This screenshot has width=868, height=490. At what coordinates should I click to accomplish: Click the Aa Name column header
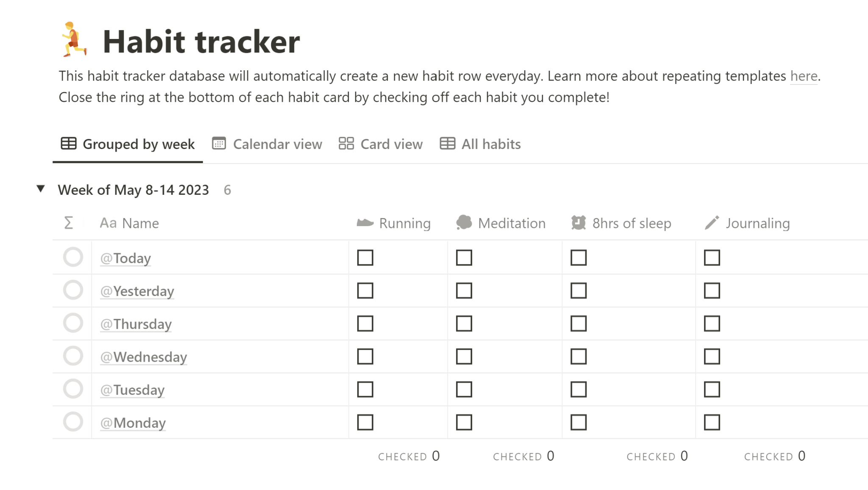[x=129, y=223]
